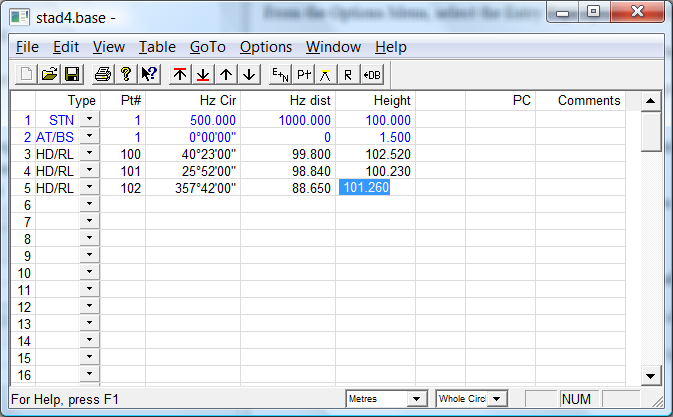
Task: Click the Print toolbar icon
Action: point(102,74)
